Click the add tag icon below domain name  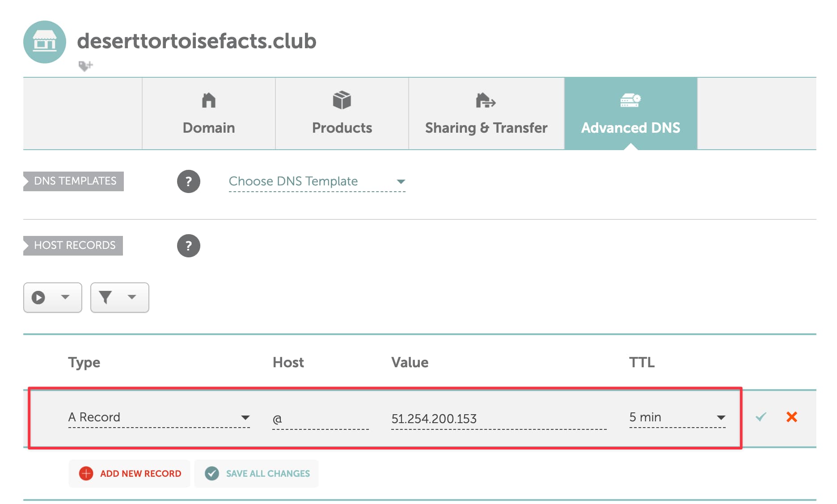[85, 66]
